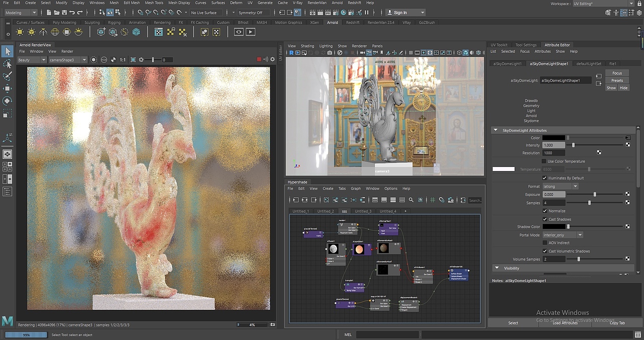Image resolution: width=644 pixels, height=340 pixels.
Task: Open Arnold RenderView from the eye shelf icon
Action: (238, 32)
